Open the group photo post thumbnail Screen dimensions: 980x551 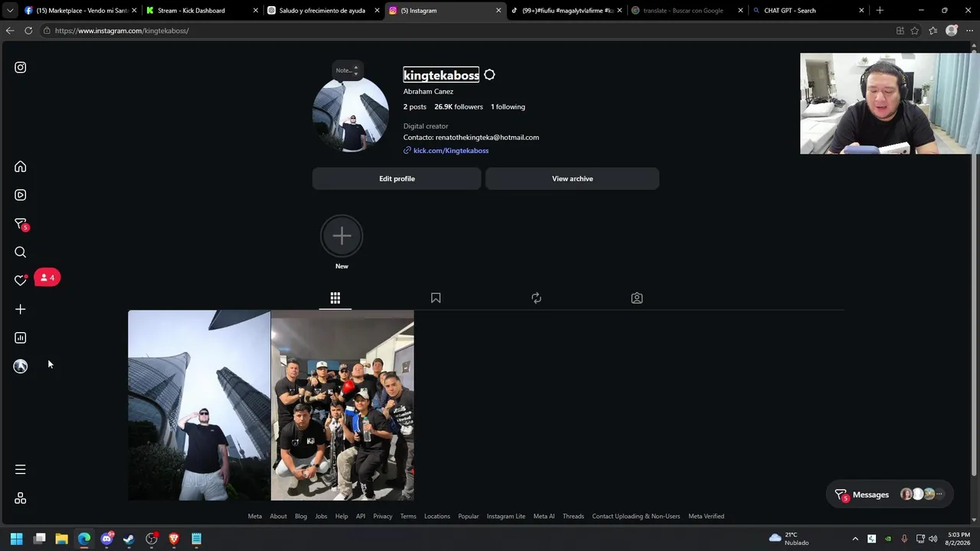342,405
